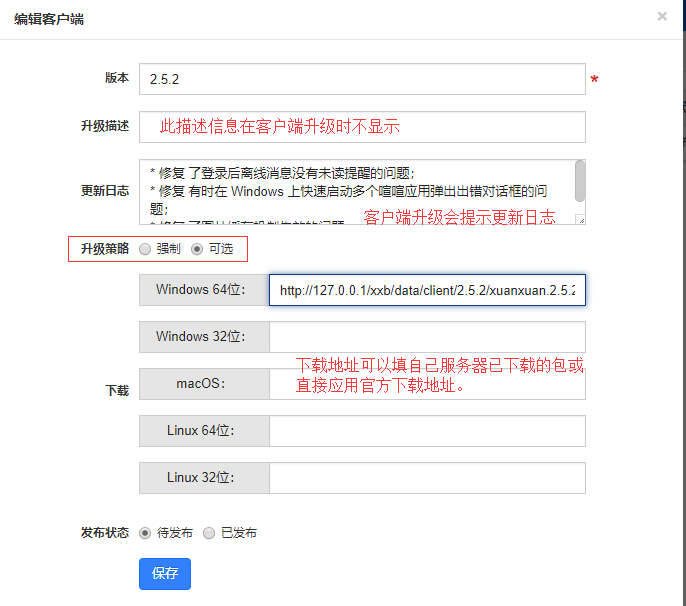Focus the 升级描述 text field
This screenshot has width=686, height=606.
point(361,126)
